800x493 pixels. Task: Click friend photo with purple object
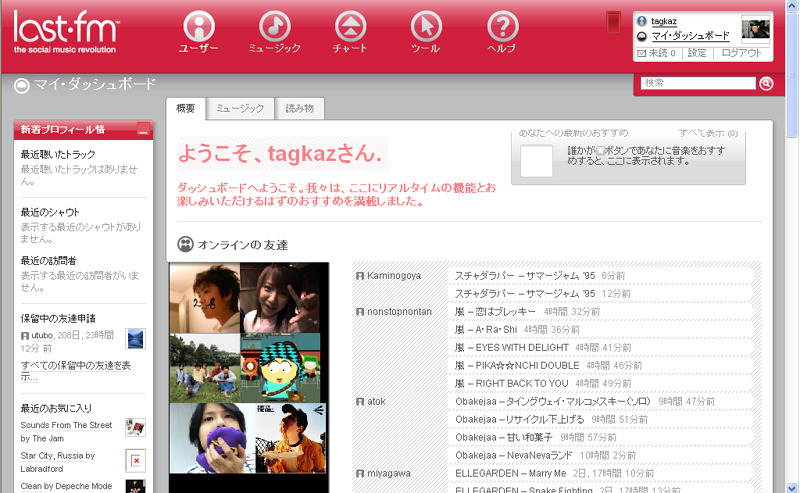(x=211, y=438)
